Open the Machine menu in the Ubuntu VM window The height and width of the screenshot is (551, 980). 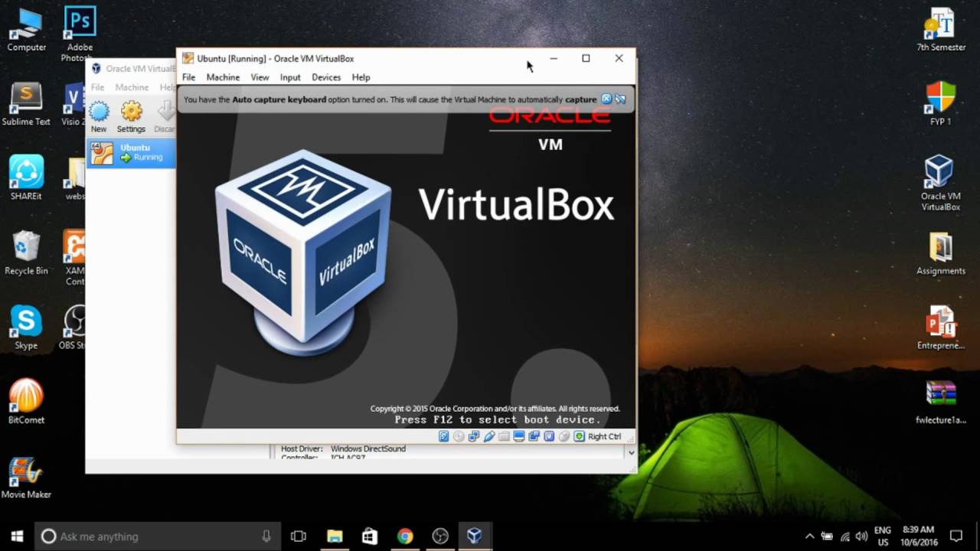point(223,77)
